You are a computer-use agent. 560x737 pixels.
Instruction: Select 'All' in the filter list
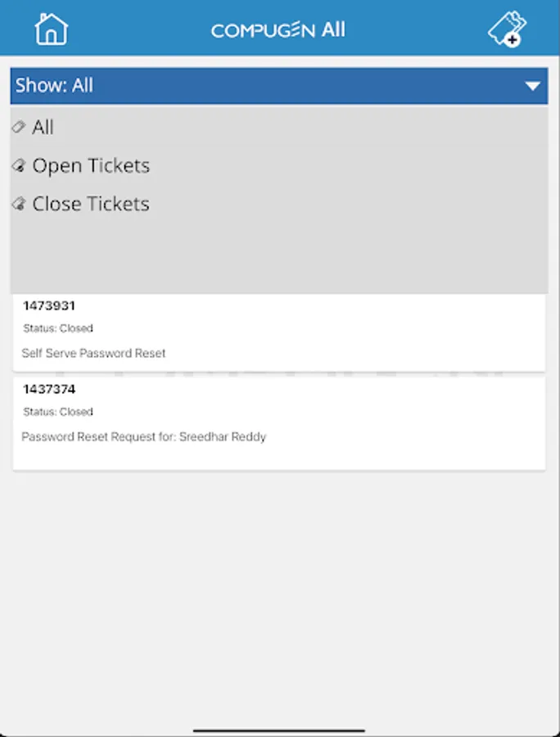pos(43,127)
